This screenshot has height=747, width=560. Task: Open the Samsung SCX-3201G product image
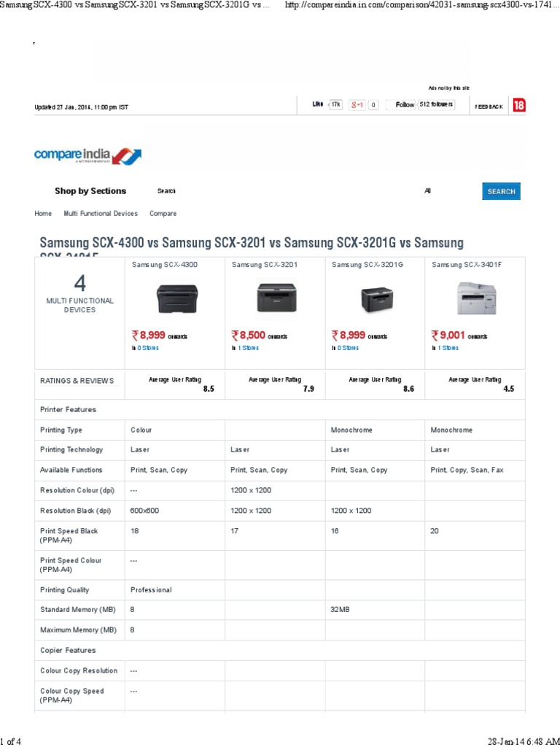[x=377, y=300]
